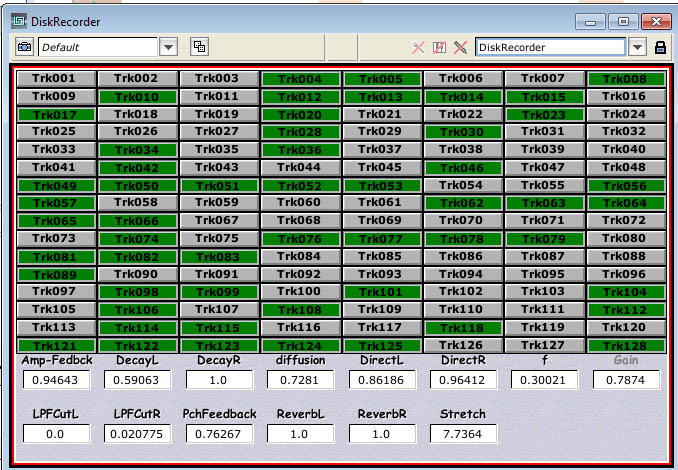Enable track Trk127
The width and height of the screenshot is (678, 470).
[x=544, y=345]
